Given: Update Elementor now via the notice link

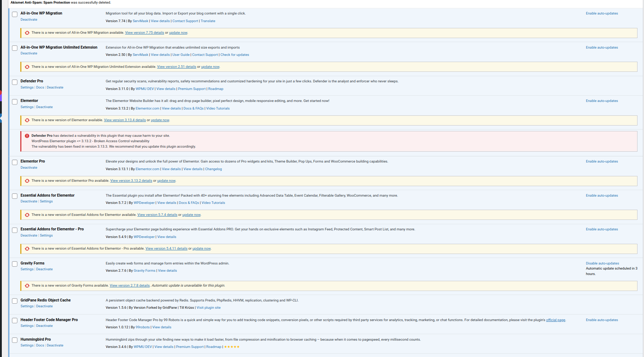Looking at the screenshot, I should [160, 120].
